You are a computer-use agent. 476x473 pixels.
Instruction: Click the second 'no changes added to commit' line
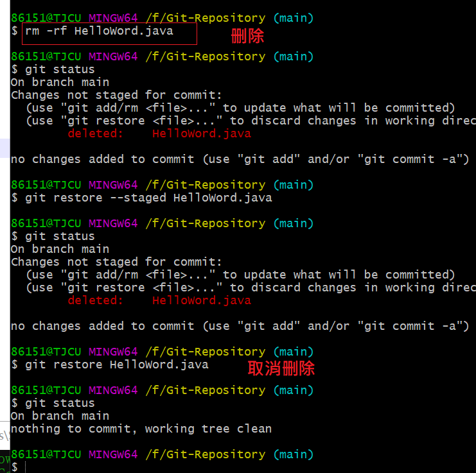(x=240, y=326)
